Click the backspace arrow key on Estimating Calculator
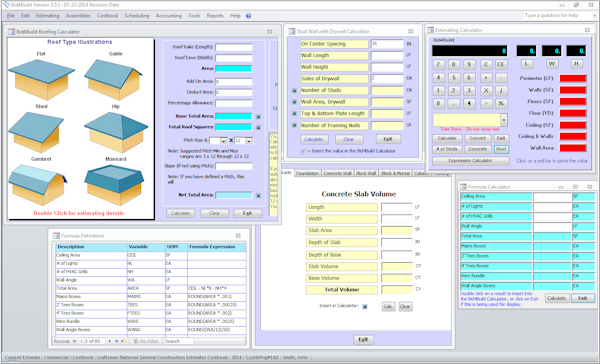The image size is (600, 364). click(x=470, y=103)
